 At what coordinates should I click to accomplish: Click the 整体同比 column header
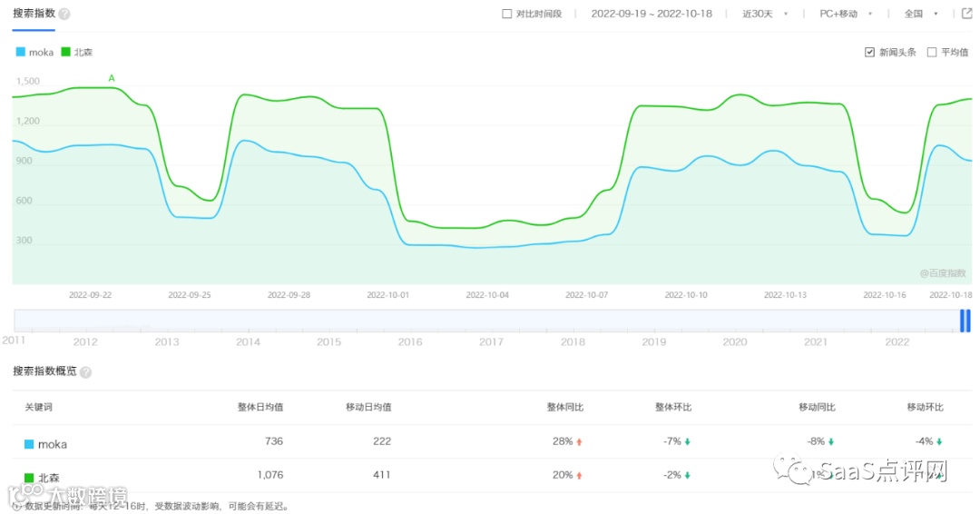tap(565, 407)
